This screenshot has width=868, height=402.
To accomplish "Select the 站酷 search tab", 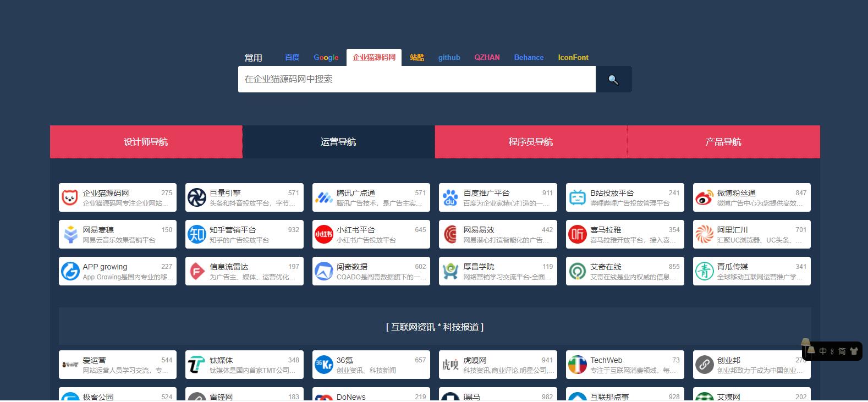I will pos(417,57).
